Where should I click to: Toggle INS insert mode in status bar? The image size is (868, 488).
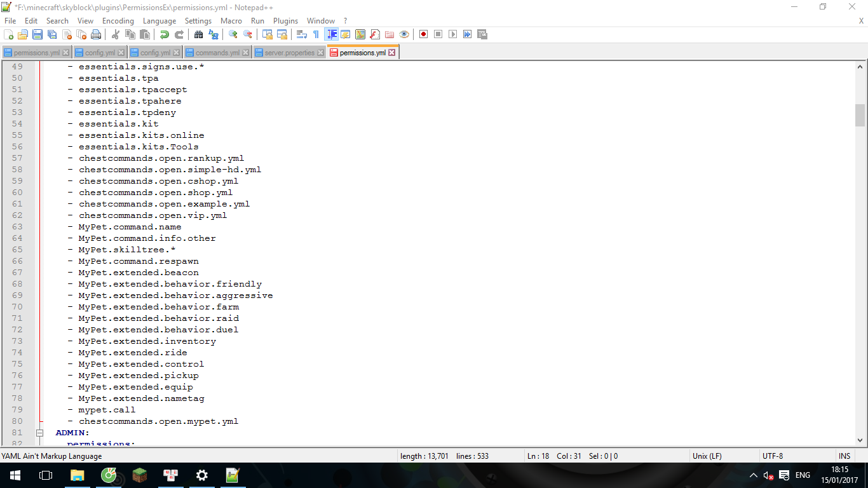click(x=844, y=456)
